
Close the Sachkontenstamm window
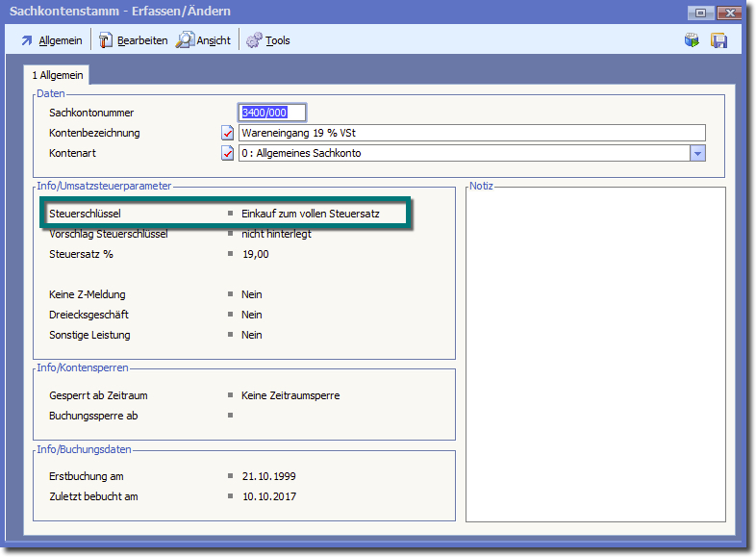(730, 13)
